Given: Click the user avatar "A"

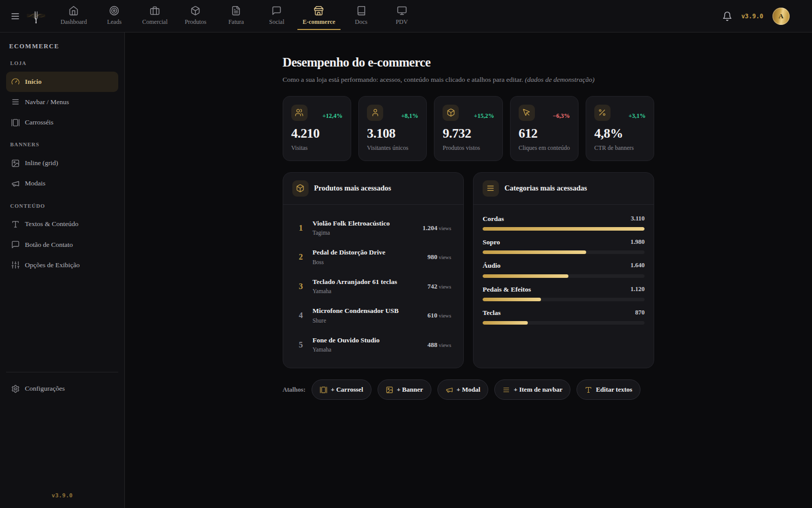Looking at the screenshot, I should pyautogui.click(x=781, y=16).
